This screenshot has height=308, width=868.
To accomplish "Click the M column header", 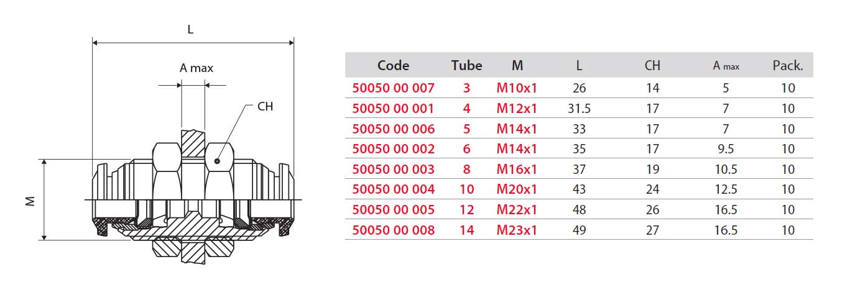I will coord(517,65).
